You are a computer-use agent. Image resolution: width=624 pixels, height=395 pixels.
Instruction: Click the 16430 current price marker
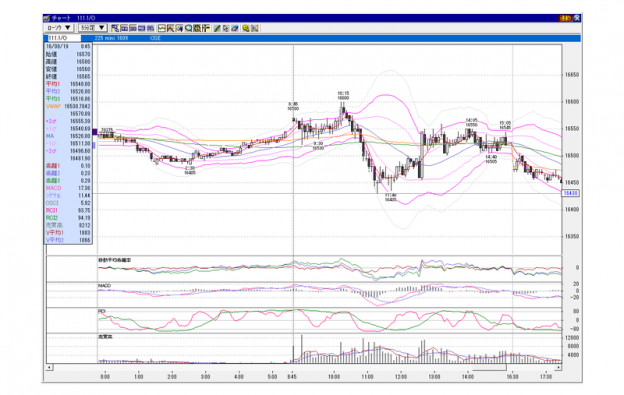(571, 193)
